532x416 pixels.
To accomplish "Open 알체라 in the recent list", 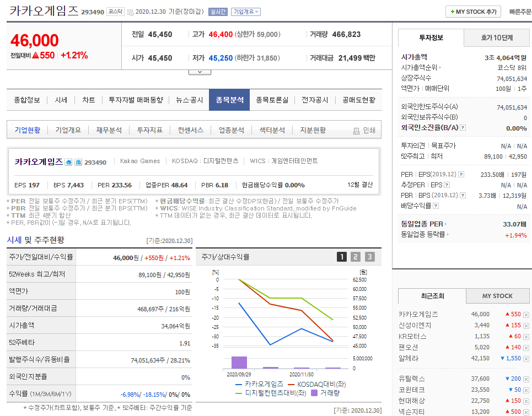I will click(x=408, y=358).
